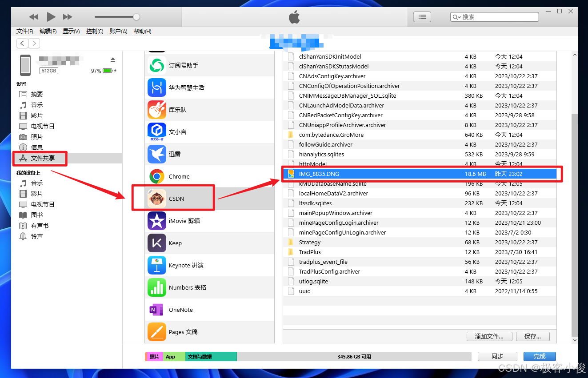This screenshot has height=378, width=588.
Task: Open the 编辑(E) menu
Action: [48, 31]
